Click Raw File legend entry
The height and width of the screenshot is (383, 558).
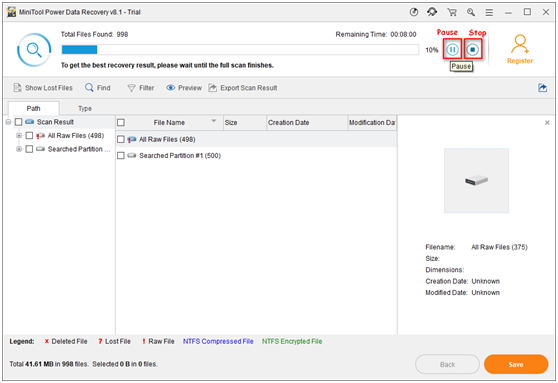(x=158, y=341)
